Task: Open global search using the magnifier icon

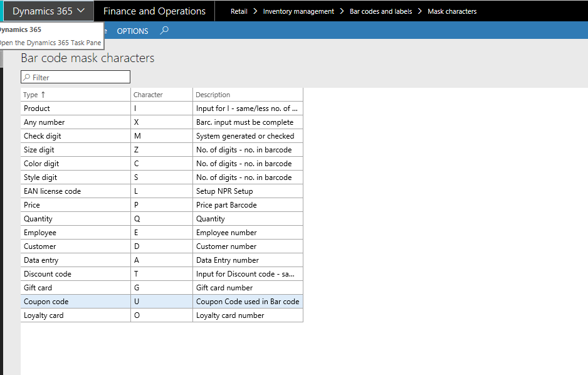Action: [x=164, y=30]
